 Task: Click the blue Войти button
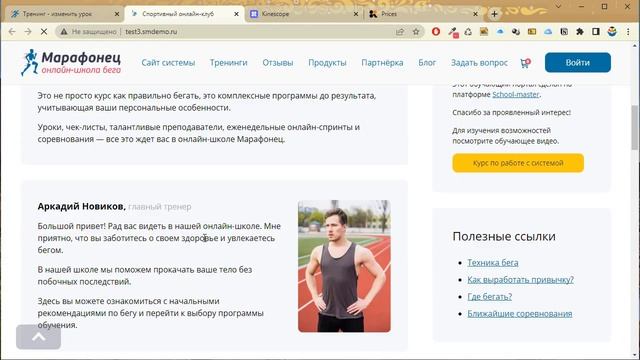click(x=578, y=62)
